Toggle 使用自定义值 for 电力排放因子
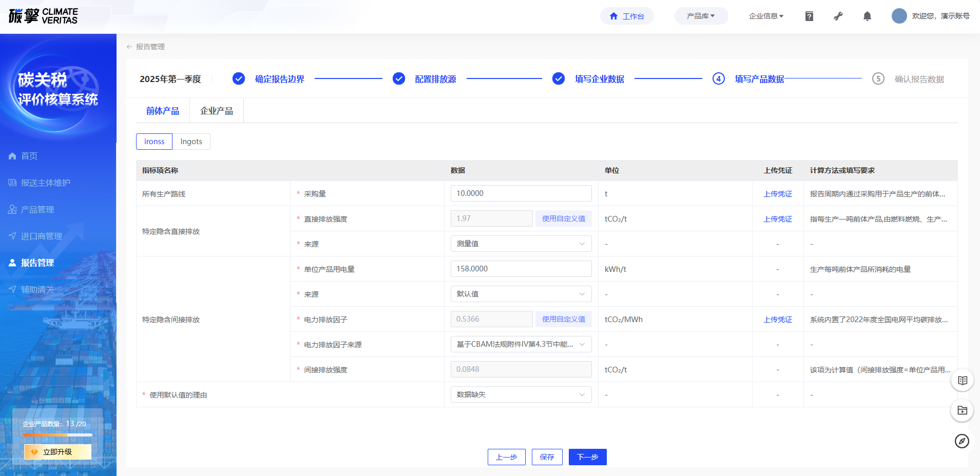 563,319
